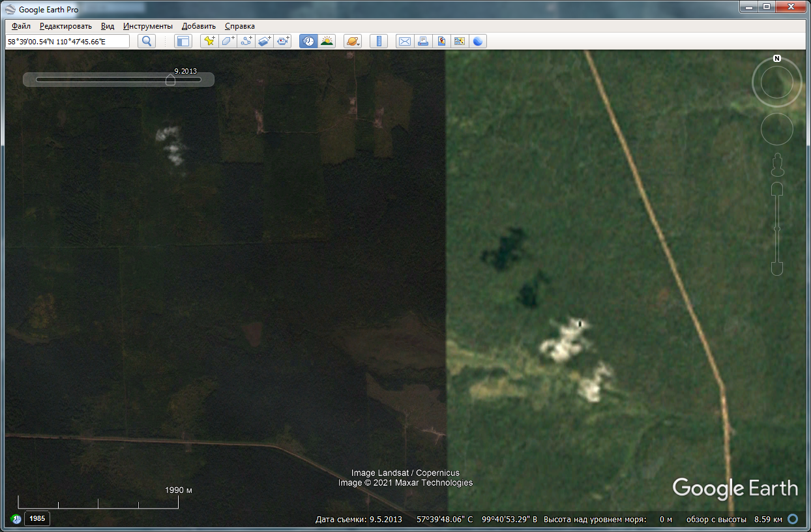
Task: Launch Google Earth on the web
Action: [478, 41]
